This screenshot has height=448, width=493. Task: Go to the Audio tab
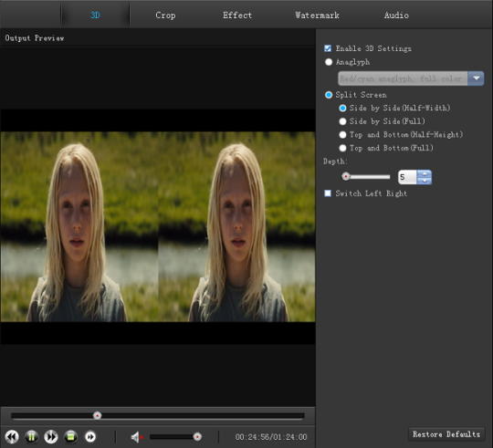tap(396, 16)
